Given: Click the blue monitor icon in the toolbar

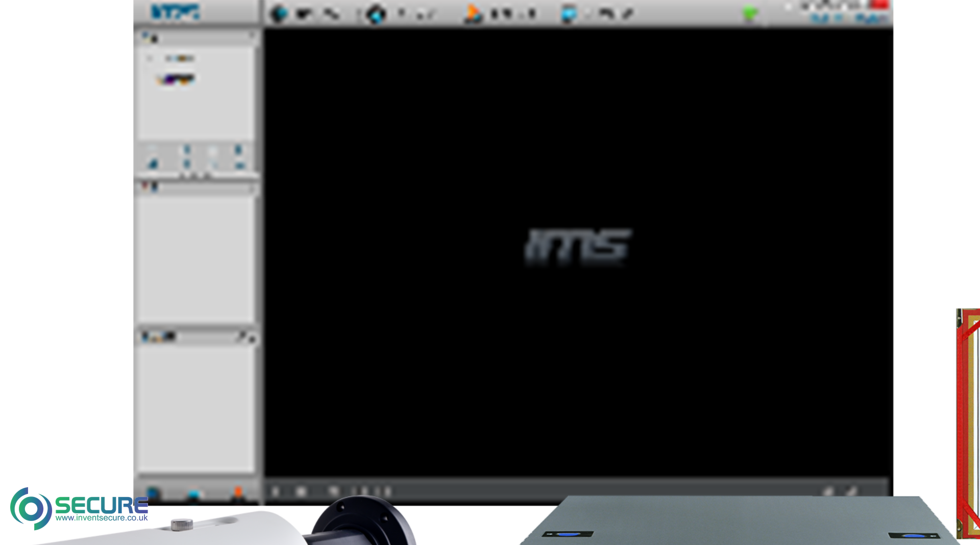Looking at the screenshot, I should click(x=568, y=14).
